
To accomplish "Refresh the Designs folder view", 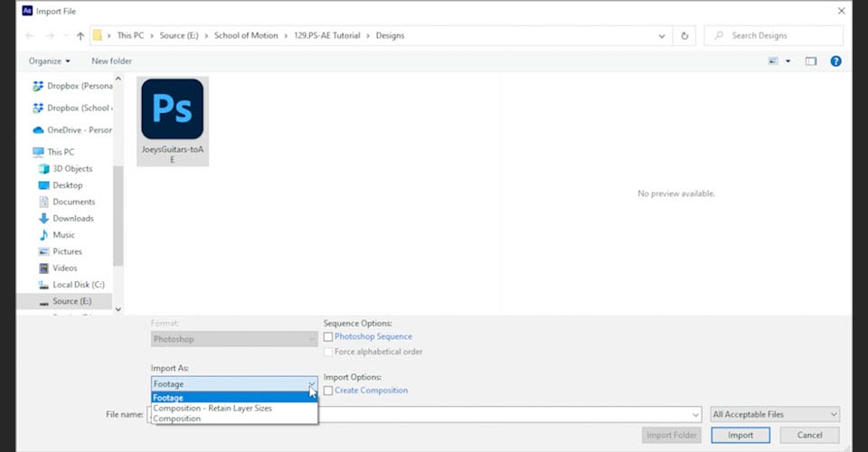I will click(x=684, y=35).
